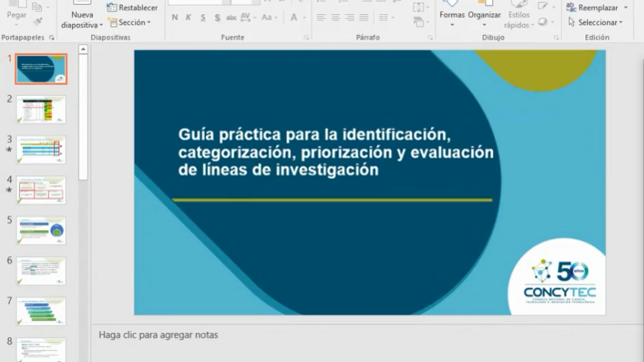Expand the Nueva diapositiva dropdown arrow
Screen dimensions: 644x362
tap(101, 26)
